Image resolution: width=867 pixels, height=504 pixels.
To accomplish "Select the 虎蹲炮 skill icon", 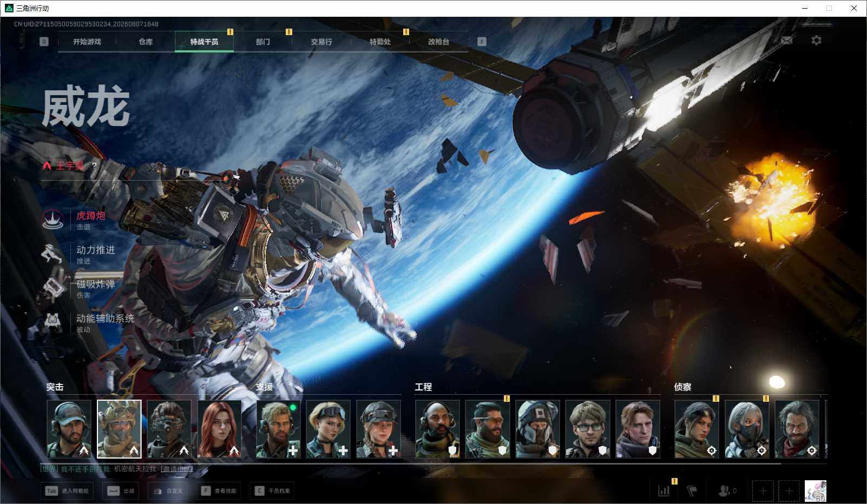I will click(53, 220).
